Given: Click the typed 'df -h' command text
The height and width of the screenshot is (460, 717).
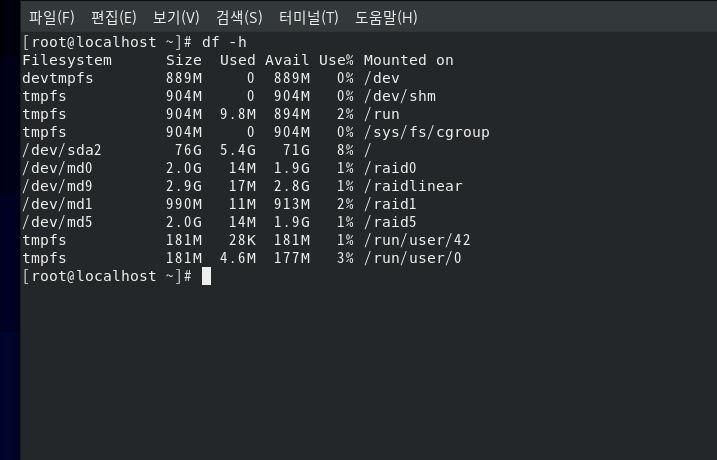Looking at the screenshot, I should click(x=224, y=42).
